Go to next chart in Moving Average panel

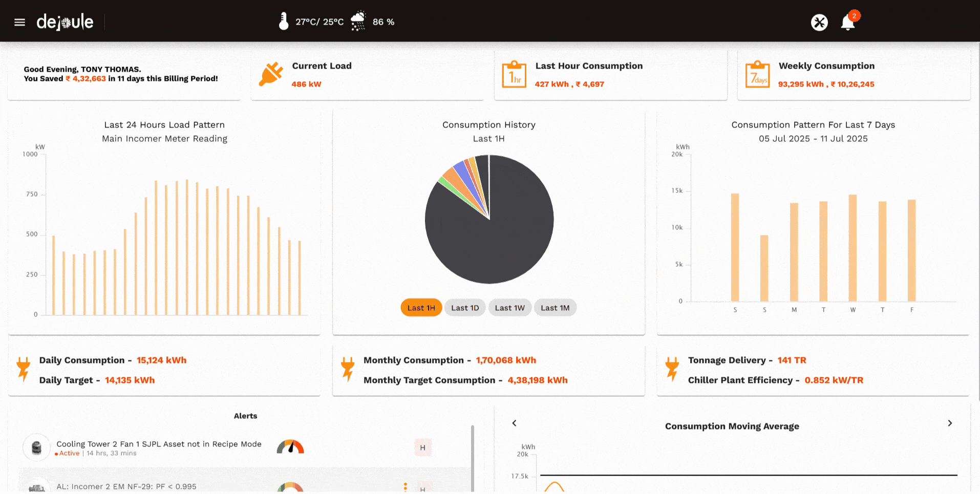coord(950,423)
